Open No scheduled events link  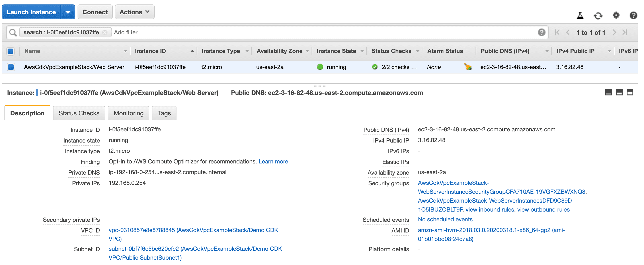tap(445, 220)
